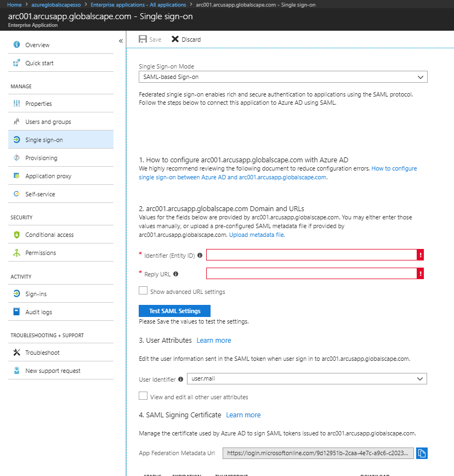
Task: Click the Permissions hierarchy icon
Action: 16,253
